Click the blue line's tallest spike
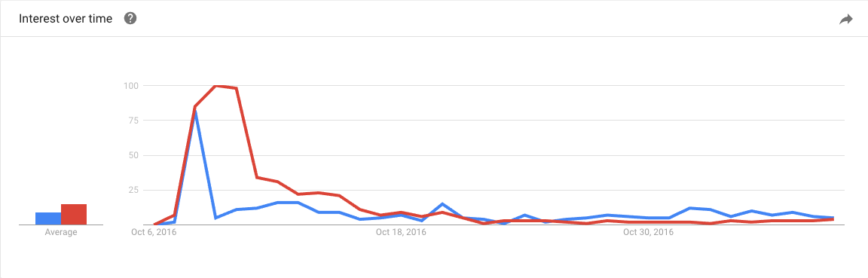This screenshot has height=278, width=868. click(x=195, y=112)
